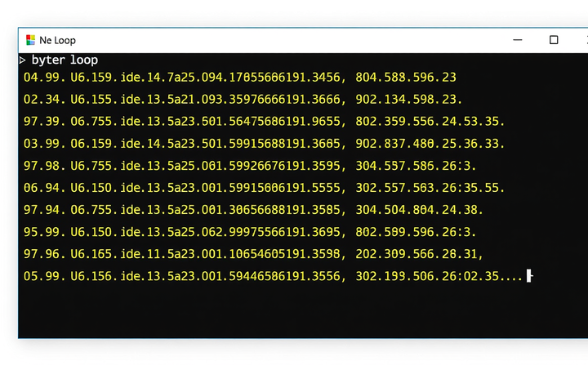Select the output line starting 95.99
588x392 pixels.
(x=250, y=232)
